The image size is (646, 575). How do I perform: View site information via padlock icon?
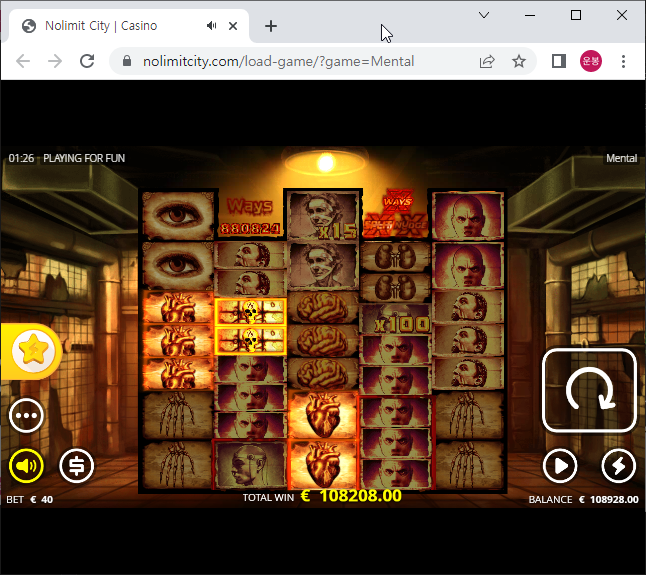127,61
